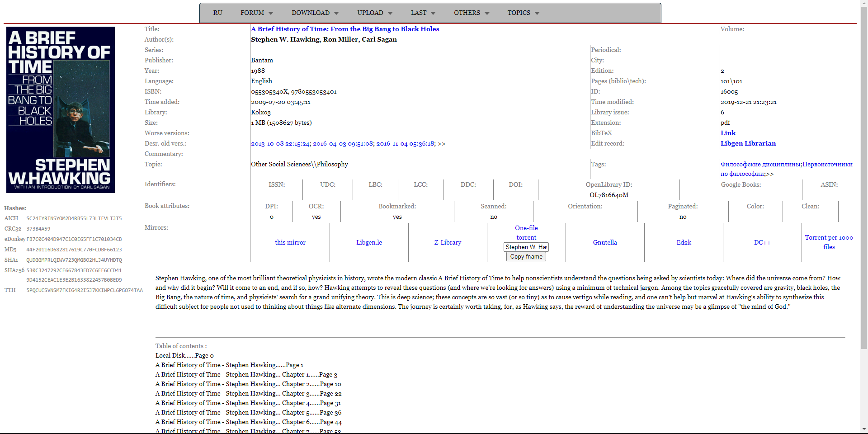868x434 pixels.
Task: Click the book cover thumbnail
Action: point(61,110)
